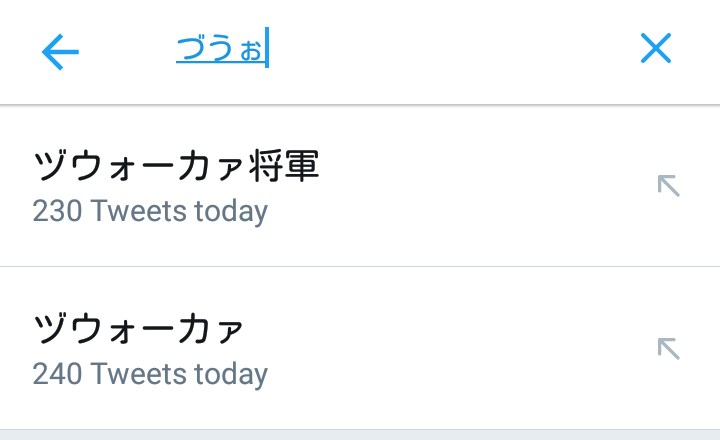Screen dimensions: 720x440
Task: Autofill query using arrow beside ヅウォーカァ将軍
Action: [x=668, y=185]
